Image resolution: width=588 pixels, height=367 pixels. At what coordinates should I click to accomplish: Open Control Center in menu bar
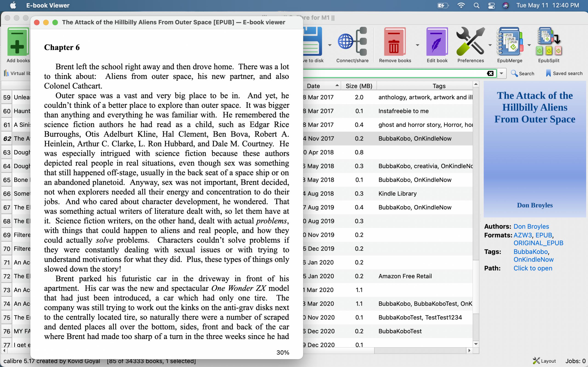coord(491,5)
